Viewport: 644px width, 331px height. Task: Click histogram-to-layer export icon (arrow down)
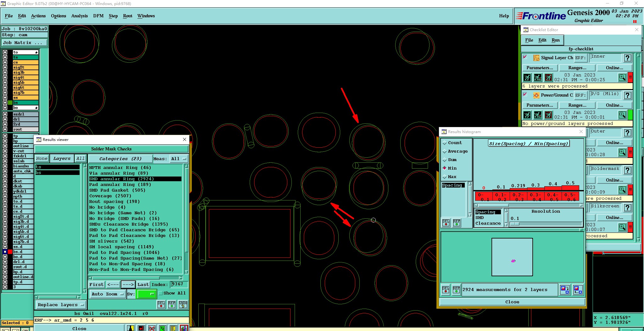point(565,289)
